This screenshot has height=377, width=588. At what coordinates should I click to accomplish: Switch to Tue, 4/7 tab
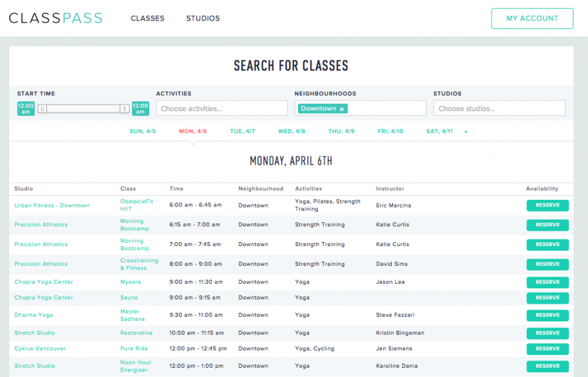pos(242,131)
